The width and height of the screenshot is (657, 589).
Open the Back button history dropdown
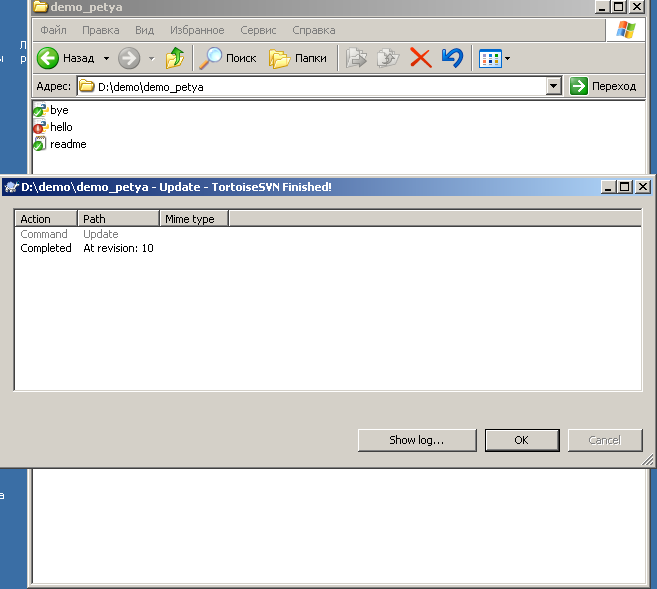106,58
